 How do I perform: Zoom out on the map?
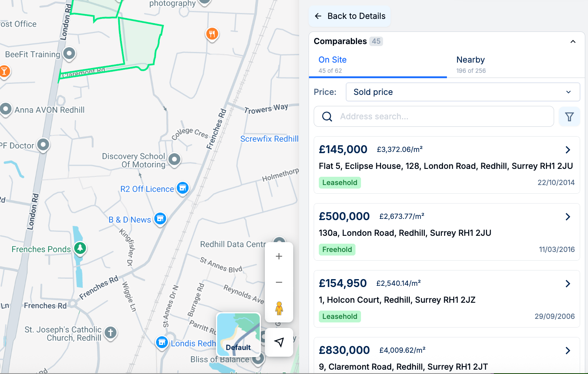coord(279,282)
